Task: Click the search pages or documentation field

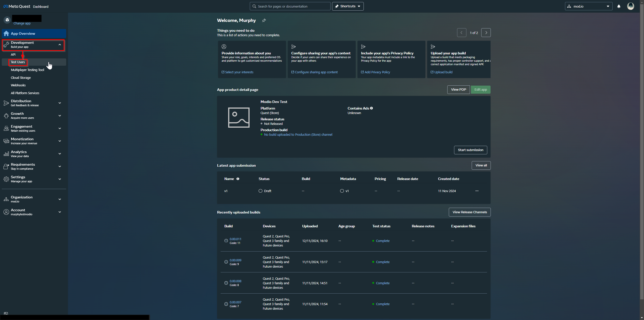Action: (290, 6)
